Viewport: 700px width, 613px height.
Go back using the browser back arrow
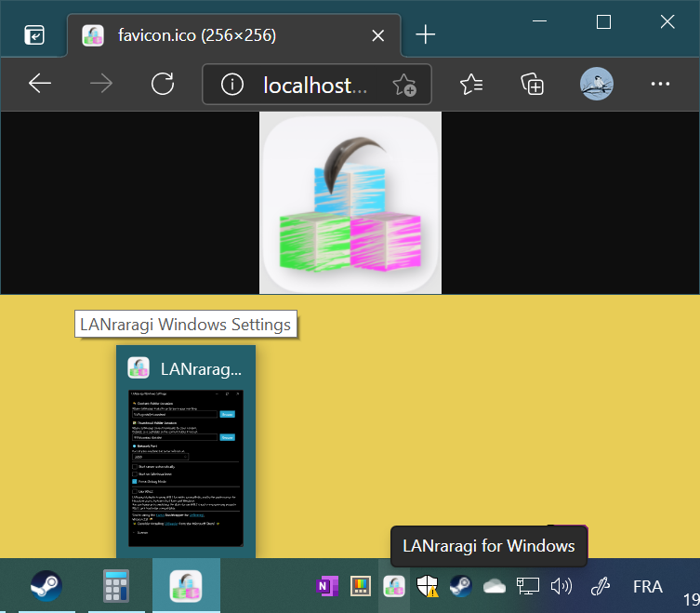coord(40,84)
